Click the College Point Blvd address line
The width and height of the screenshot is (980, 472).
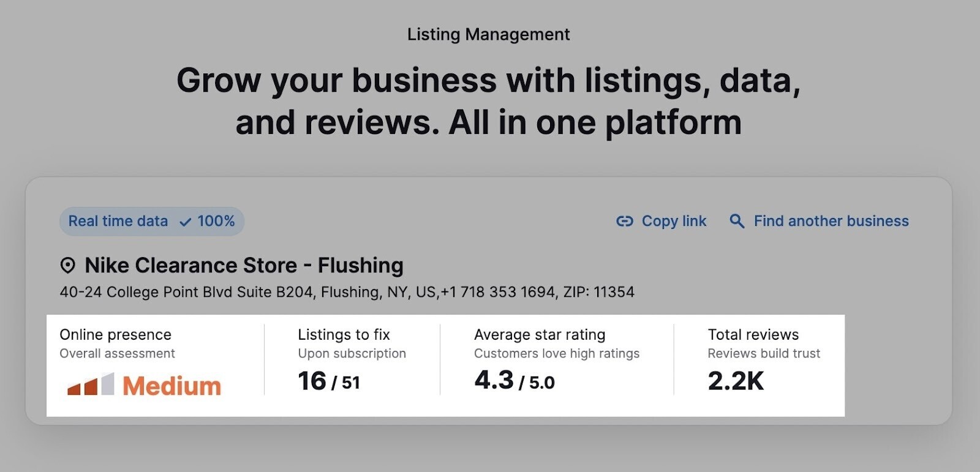click(x=347, y=292)
